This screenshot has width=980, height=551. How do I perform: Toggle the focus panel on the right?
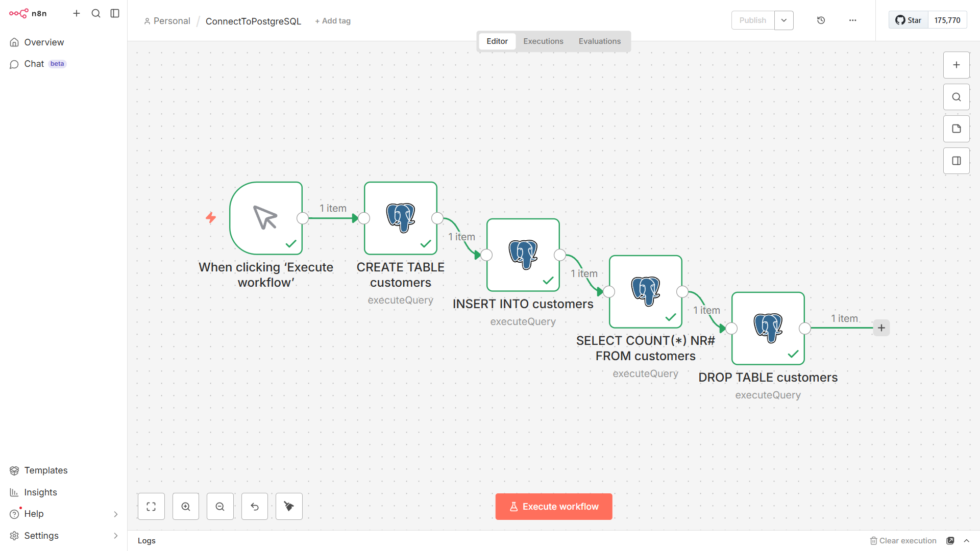tap(957, 161)
